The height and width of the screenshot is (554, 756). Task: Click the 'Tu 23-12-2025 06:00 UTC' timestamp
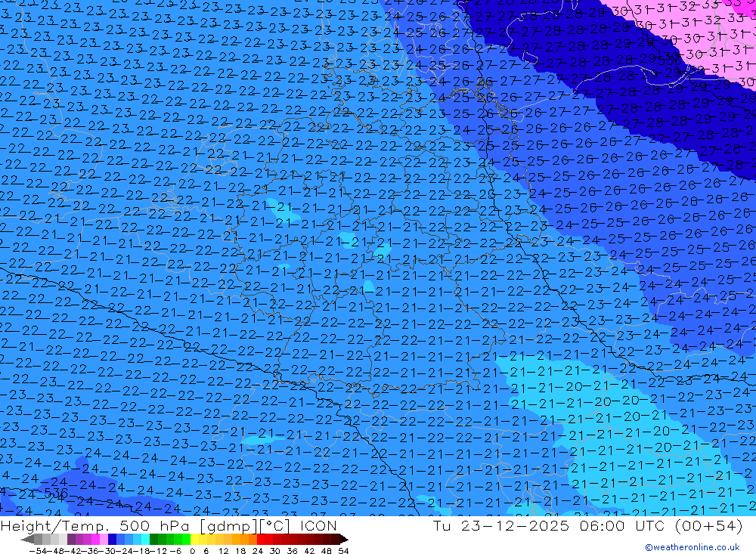pyautogui.click(x=547, y=525)
